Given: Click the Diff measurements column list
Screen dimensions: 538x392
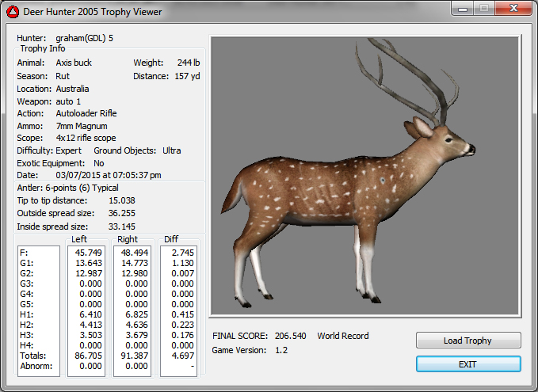Looking at the screenshot, I should pos(179,310).
